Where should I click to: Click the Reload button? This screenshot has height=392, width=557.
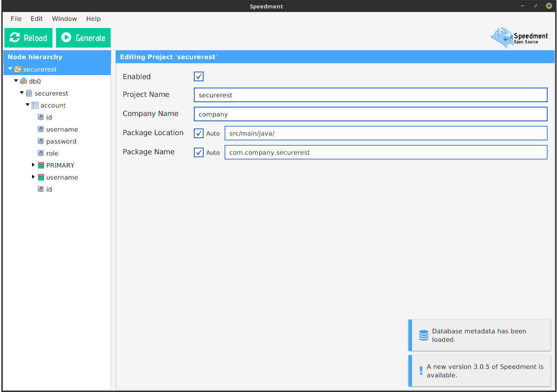[x=28, y=38]
